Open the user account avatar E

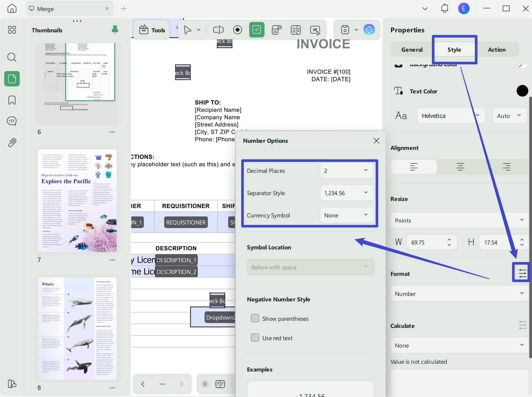[464, 8]
